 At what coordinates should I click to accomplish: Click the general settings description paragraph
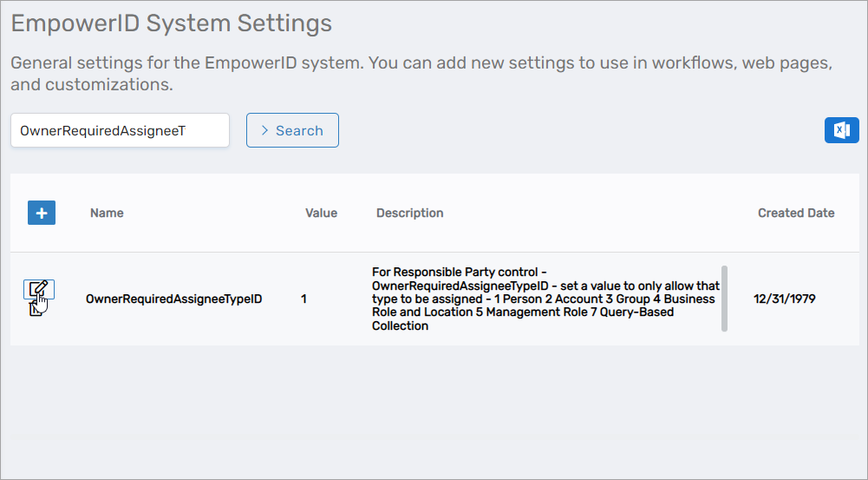(421, 74)
